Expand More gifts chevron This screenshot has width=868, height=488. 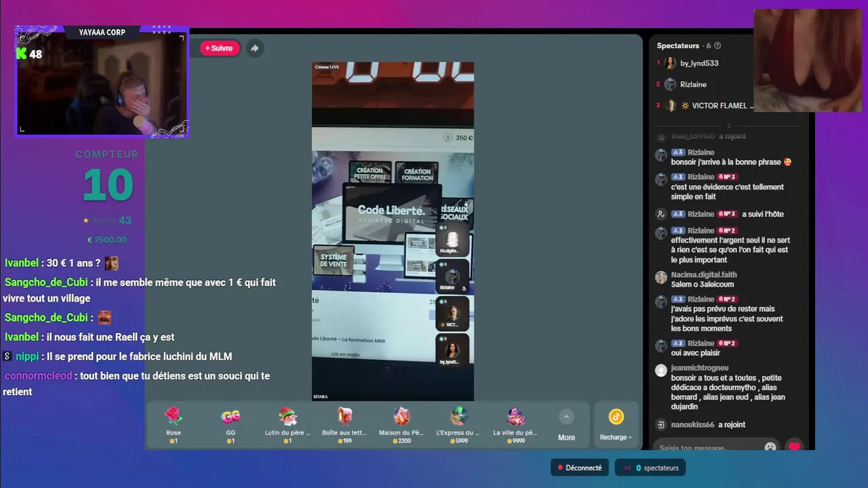pos(566,417)
